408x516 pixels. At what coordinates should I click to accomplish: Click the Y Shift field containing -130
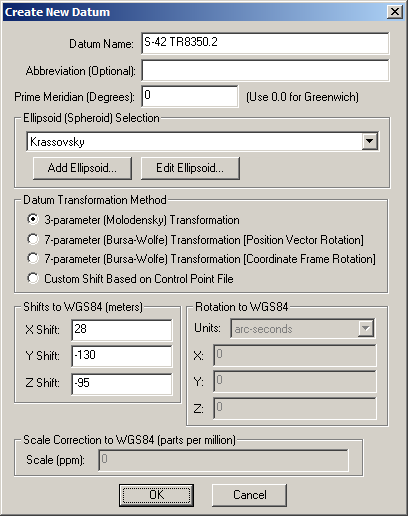(122, 356)
